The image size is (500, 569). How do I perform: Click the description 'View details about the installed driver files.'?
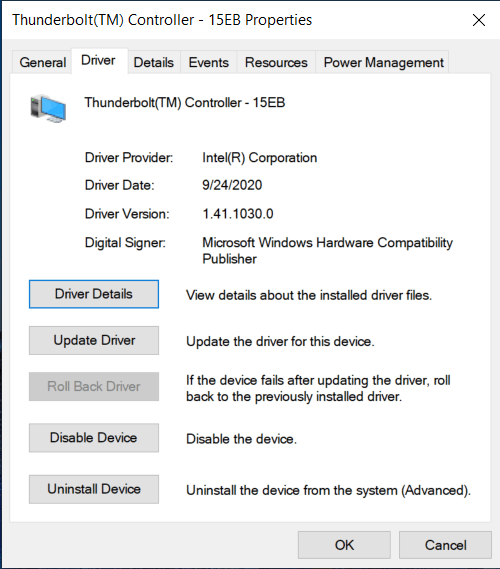point(309,295)
